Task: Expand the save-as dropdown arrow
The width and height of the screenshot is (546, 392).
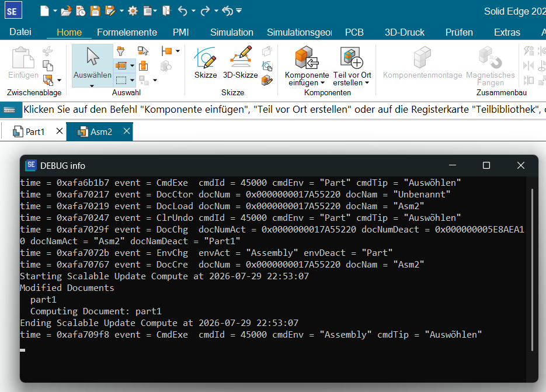Action: pyautogui.click(x=121, y=11)
